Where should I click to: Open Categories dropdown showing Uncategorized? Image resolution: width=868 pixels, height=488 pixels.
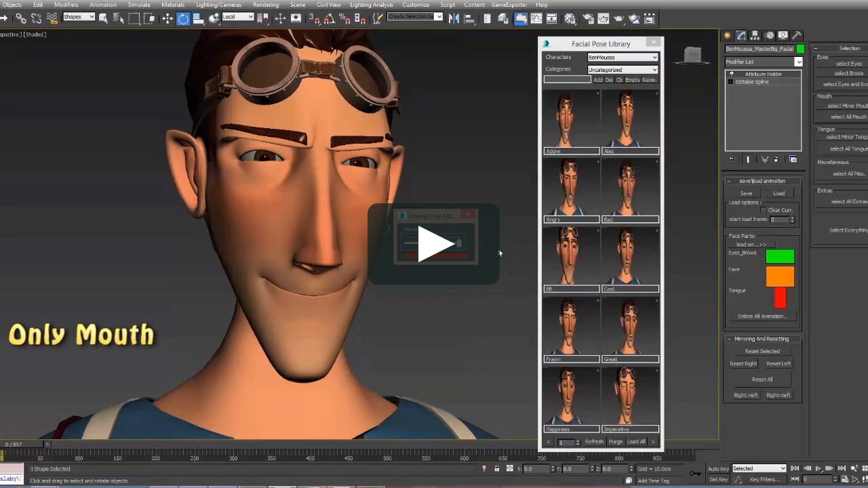click(623, 69)
